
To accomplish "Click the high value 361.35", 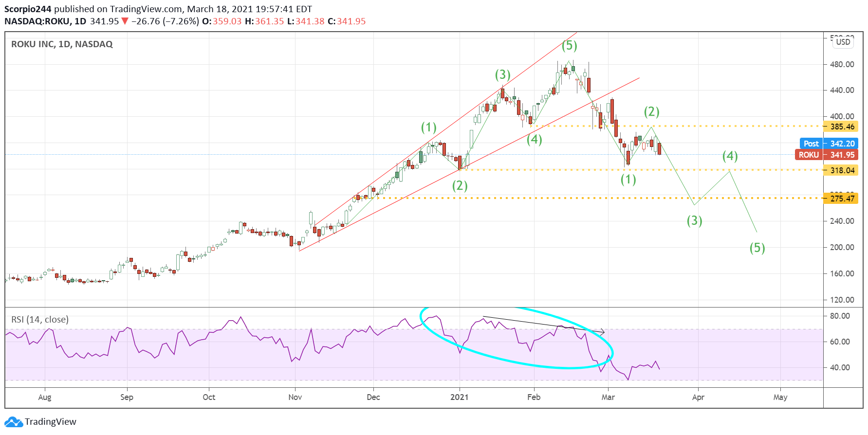I will point(269,21).
